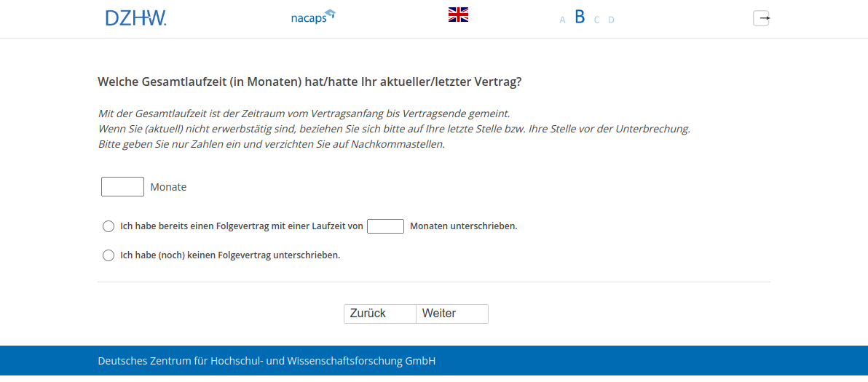Select font size B

pyautogui.click(x=580, y=17)
